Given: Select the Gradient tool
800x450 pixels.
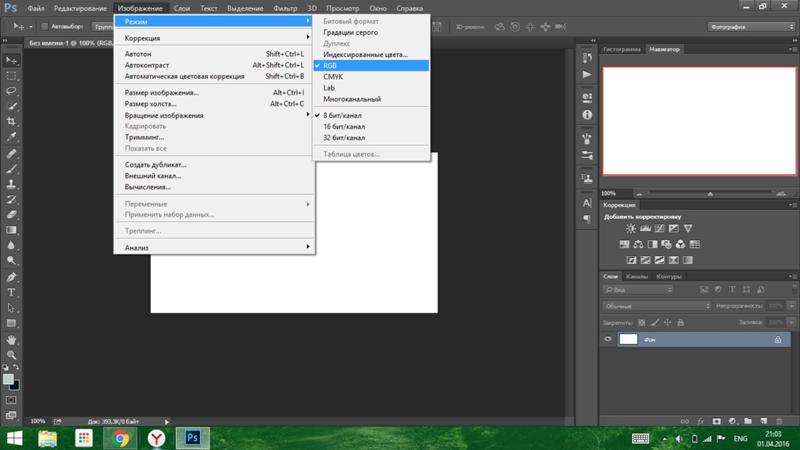Looking at the screenshot, I should pyautogui.click(x=11, y=230).
